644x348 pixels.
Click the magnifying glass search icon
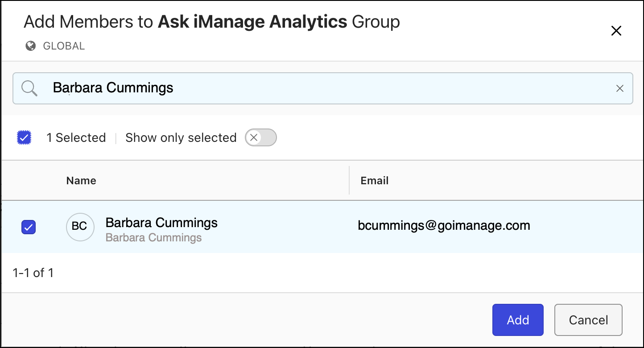(29, 88)
